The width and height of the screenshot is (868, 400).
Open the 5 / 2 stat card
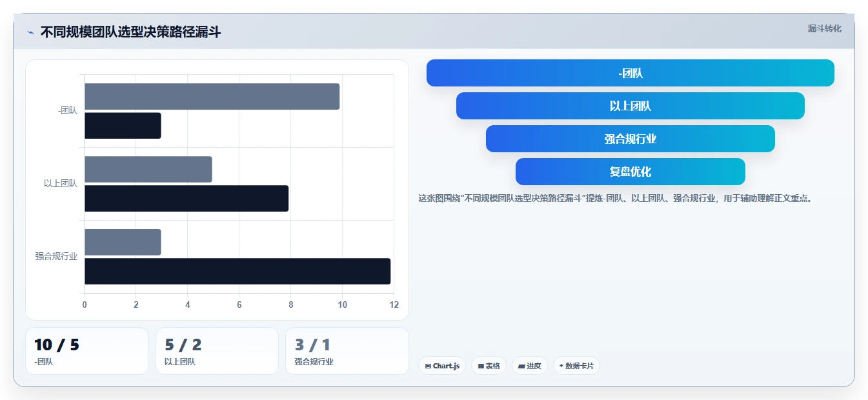217,351
